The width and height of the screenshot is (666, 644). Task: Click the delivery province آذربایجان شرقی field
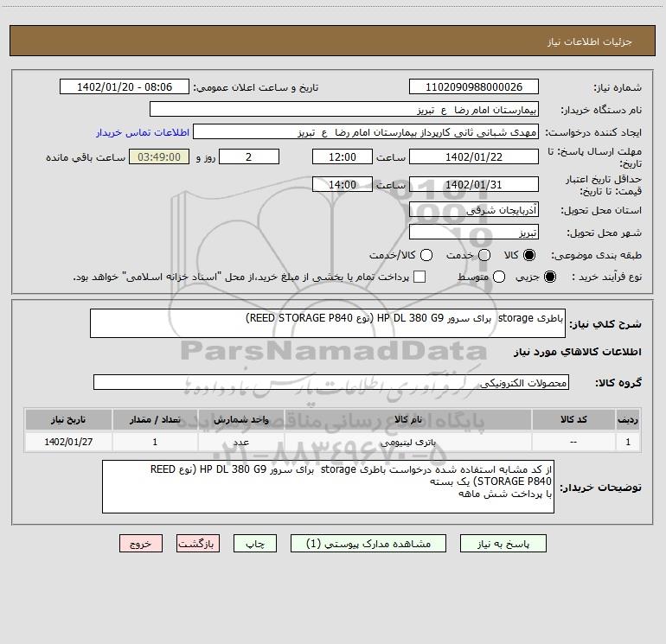point(474,209)
